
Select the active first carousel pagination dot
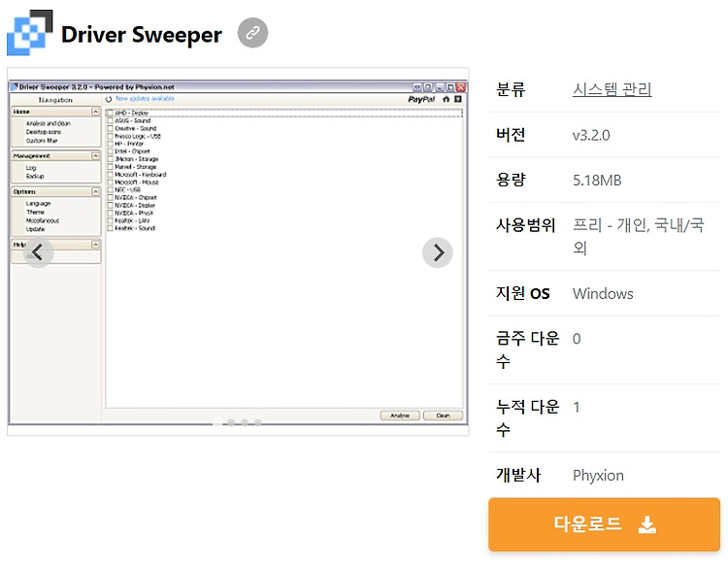[x=217, y=422]
